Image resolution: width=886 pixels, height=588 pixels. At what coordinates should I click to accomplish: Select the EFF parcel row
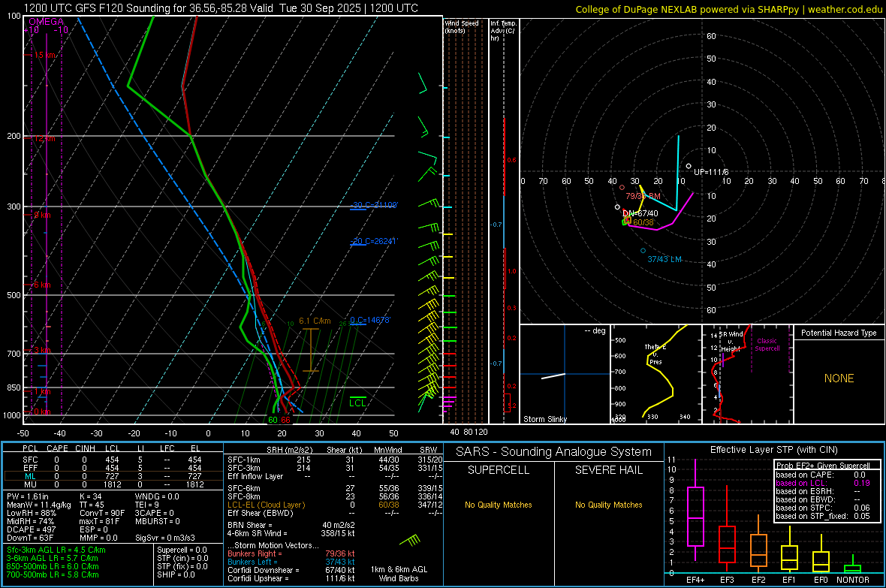[113, 468]
